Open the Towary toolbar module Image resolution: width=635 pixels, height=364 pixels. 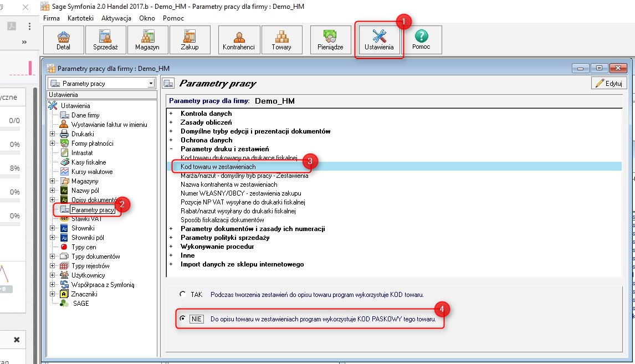[x=281, y=40]
